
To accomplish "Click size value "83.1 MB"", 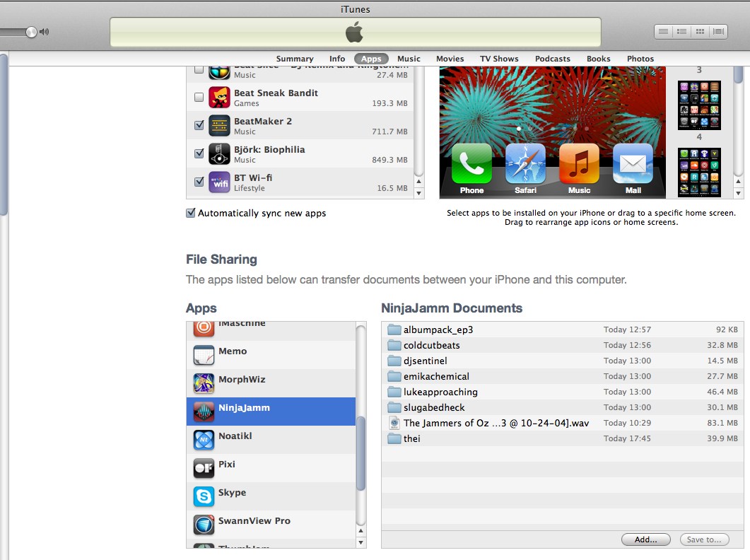I will [722, 423].
